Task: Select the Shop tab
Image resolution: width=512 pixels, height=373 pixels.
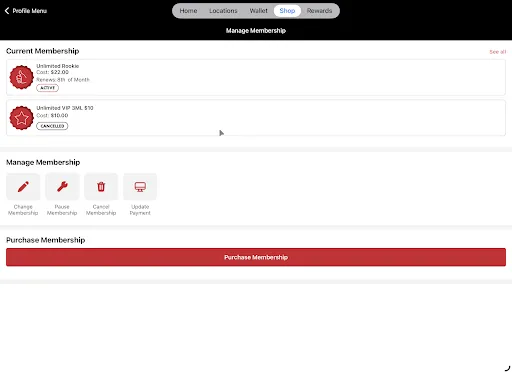Action: 287,11
